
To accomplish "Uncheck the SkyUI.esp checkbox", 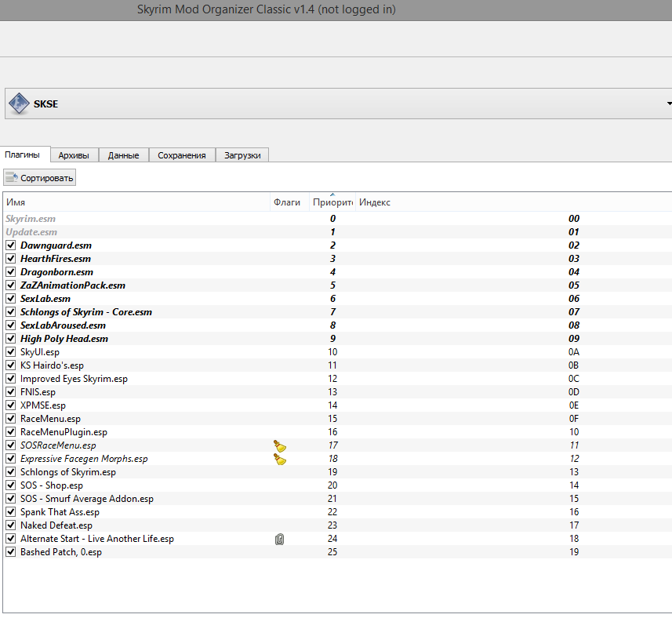I will pyautogui.click(x=11, y=352).
